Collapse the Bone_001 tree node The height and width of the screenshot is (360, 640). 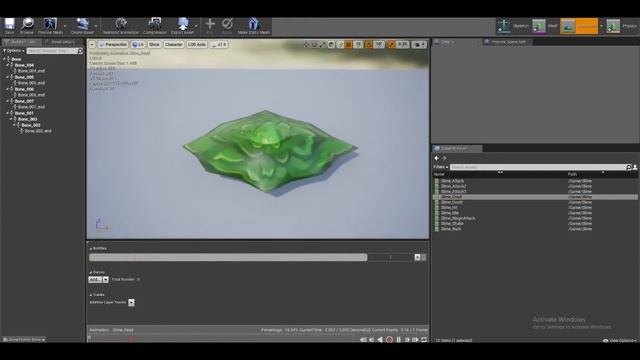coord(8,113)
